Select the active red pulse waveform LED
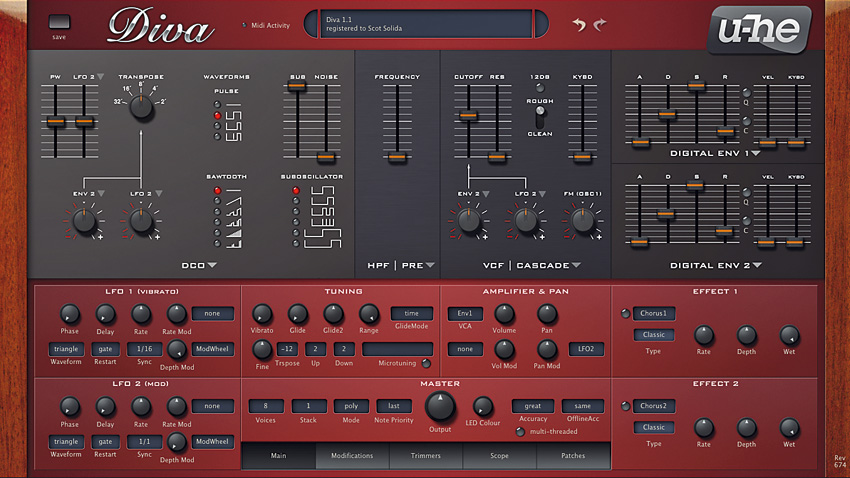Viewport: 850px width, 478px height. pyautogui.click(x=217, y=115)
